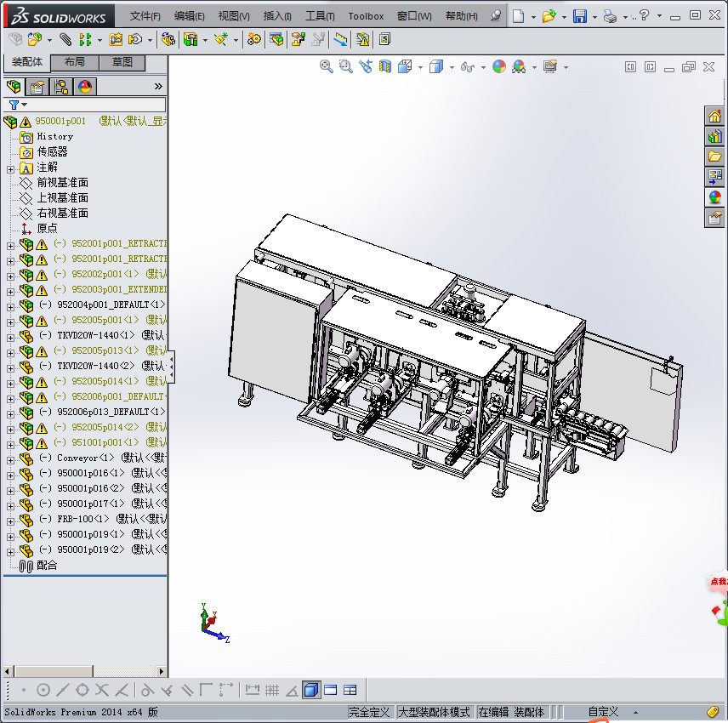The height and width of the screenshot is (723, 728).
Task: Toggle Large Assembly Mode in status bar
Action: pos(434,712)
